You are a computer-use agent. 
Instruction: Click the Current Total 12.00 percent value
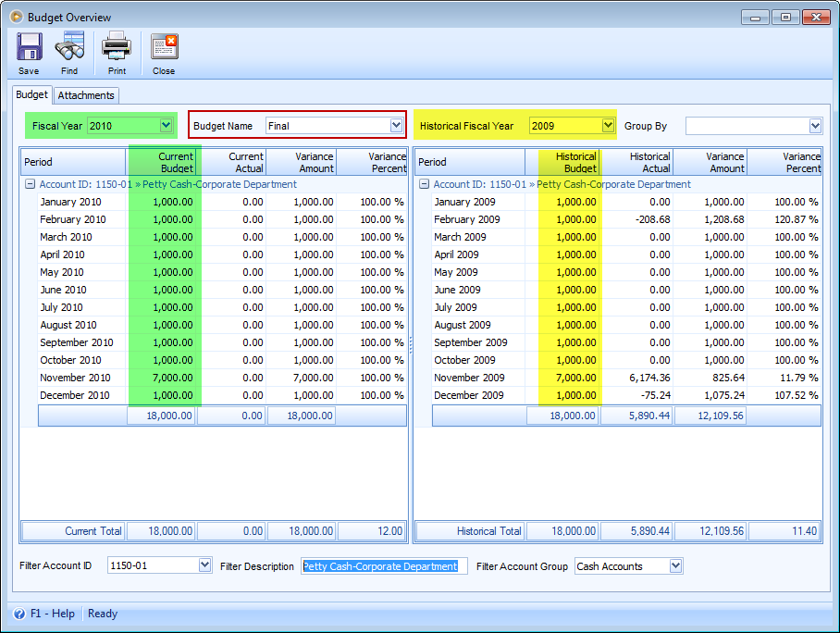click(372, 531)
